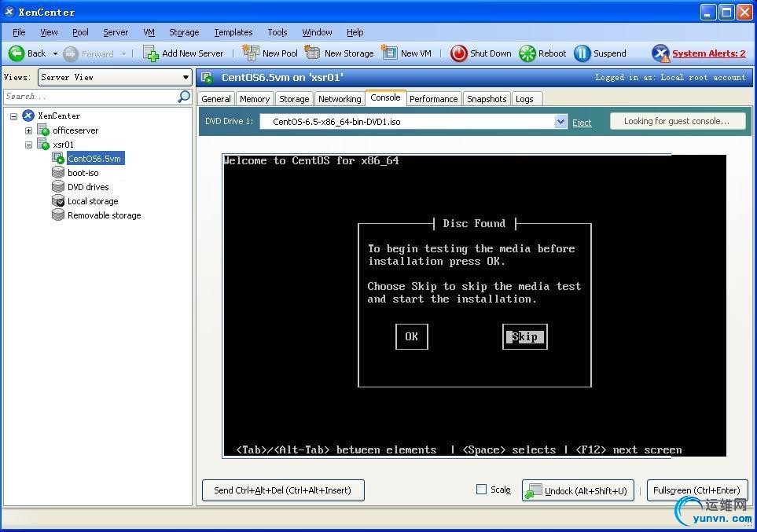The height and width of the screenshot is (532, 757).
Task: Click the Looking for guest console button
Action: (x=677, y=121)
